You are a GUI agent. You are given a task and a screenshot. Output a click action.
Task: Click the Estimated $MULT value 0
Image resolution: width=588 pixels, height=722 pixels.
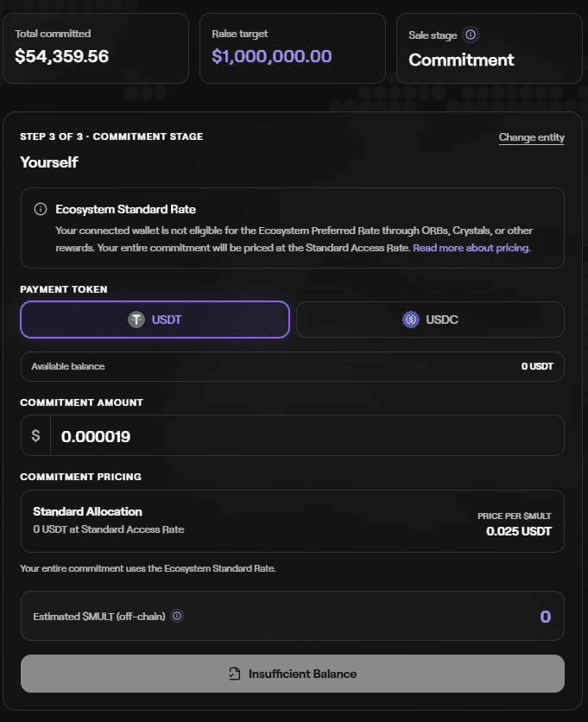[x=545, y=616]
